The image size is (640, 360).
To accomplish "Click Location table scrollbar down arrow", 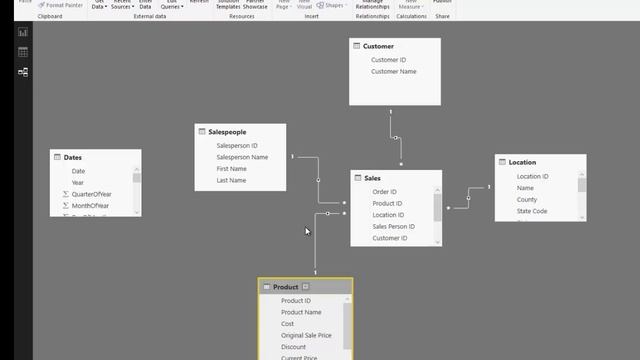I will tap(582, 218).
